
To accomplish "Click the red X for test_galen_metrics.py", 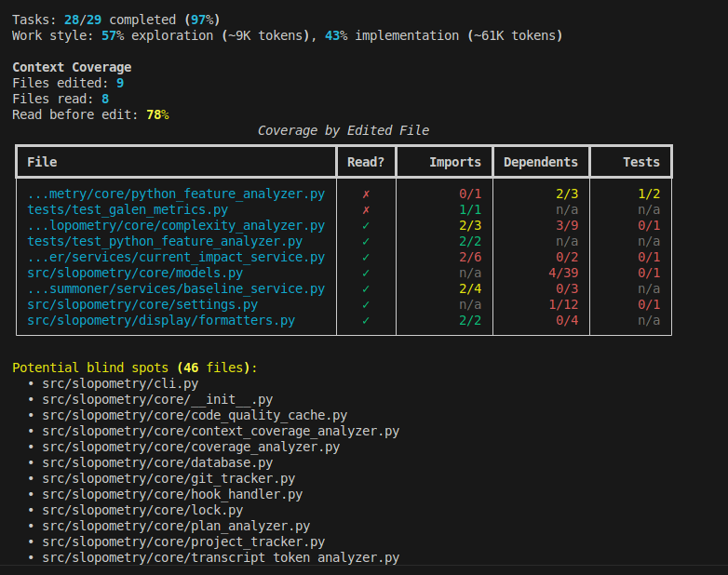I will tap(366, 209).
